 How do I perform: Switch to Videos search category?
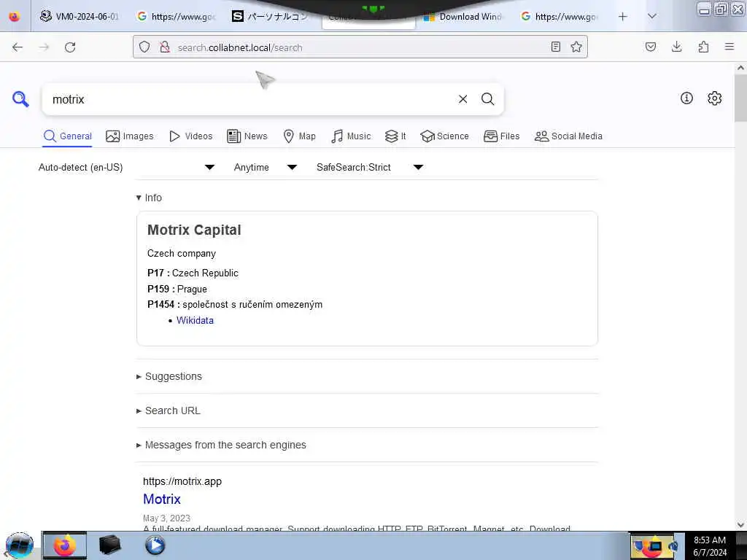click(x=190, y=136)
